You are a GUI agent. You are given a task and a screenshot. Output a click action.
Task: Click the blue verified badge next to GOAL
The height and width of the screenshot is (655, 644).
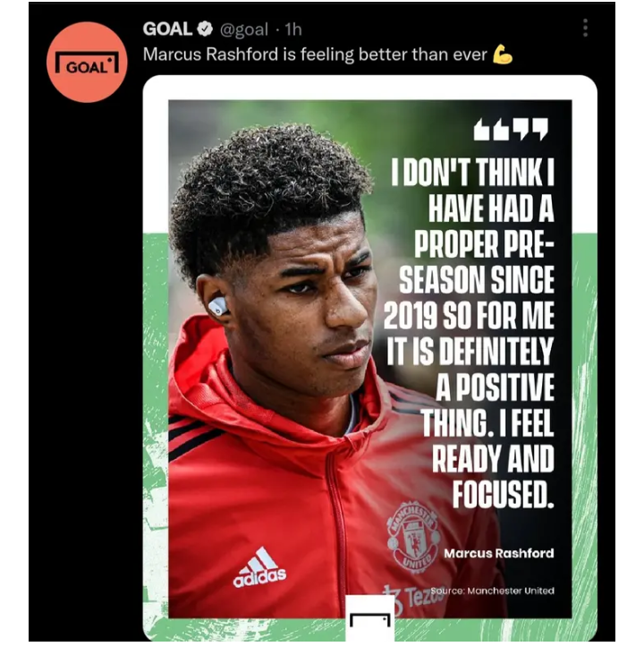point(205,29)
